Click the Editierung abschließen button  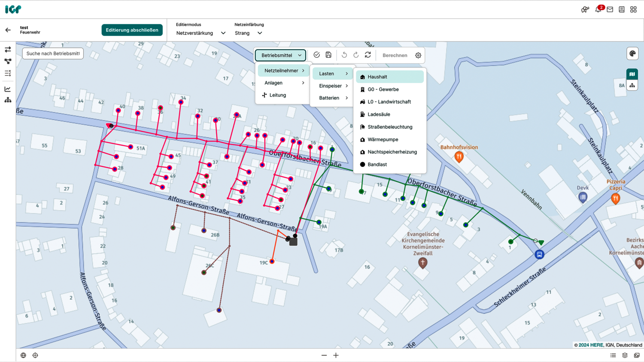132,30
